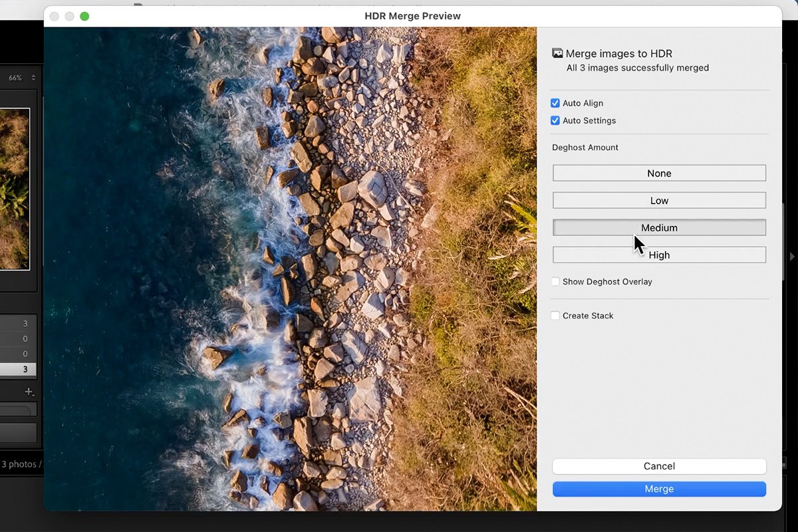Image resolution: width=798 pixels, height=532 pixels.
Task: Expand right panel arrow in Lightroom window
Action: coord(791,256)
